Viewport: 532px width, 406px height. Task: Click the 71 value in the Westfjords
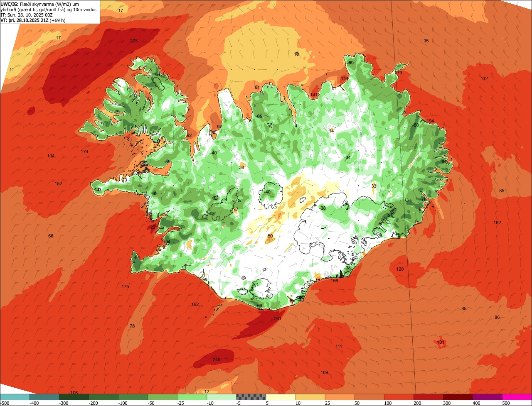pos(118,112)
